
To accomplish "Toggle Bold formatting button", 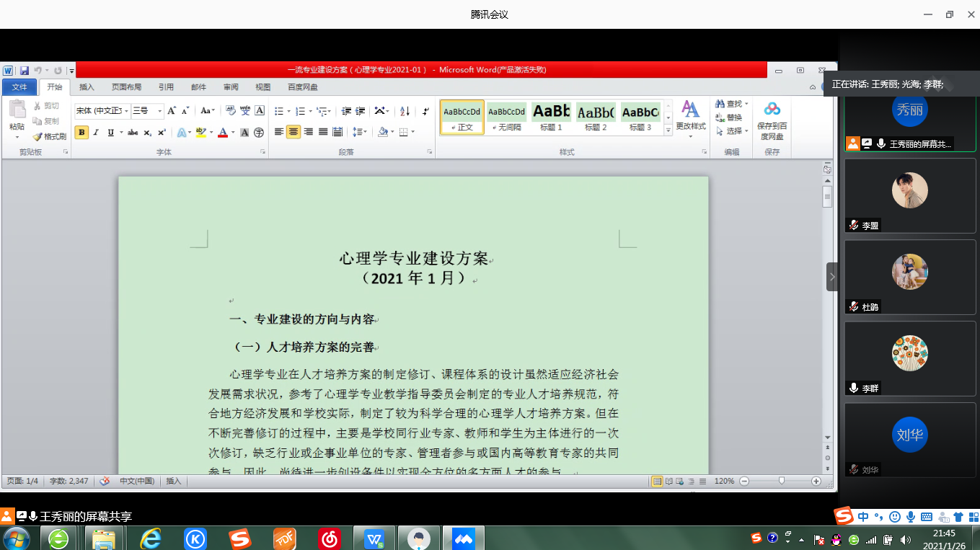I will 81,133.
